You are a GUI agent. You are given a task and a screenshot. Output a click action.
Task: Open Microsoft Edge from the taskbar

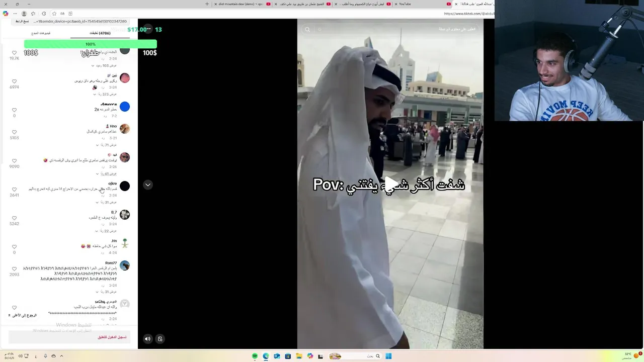coord(266,356)
